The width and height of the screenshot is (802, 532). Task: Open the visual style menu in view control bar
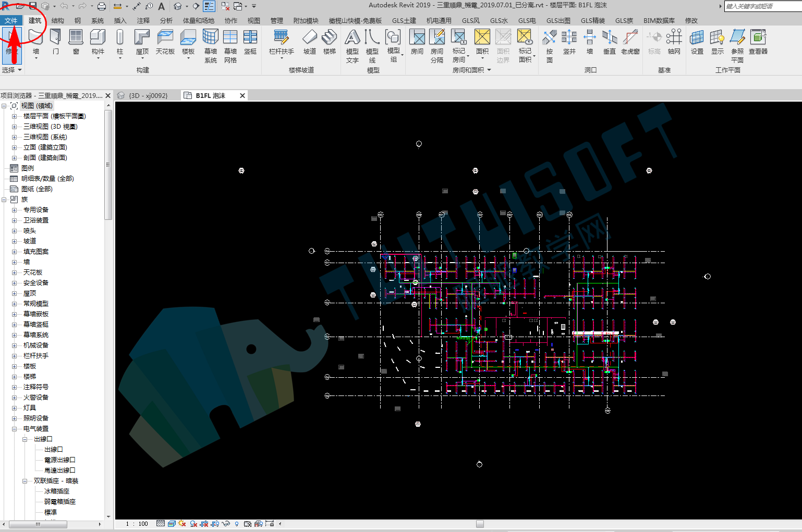(x=172, y=524)
